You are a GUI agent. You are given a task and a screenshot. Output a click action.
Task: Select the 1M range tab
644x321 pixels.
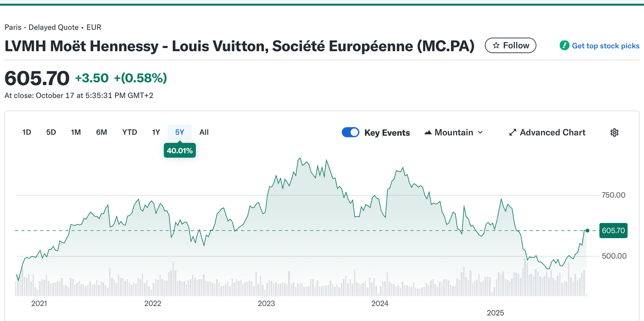coord(76,132)
